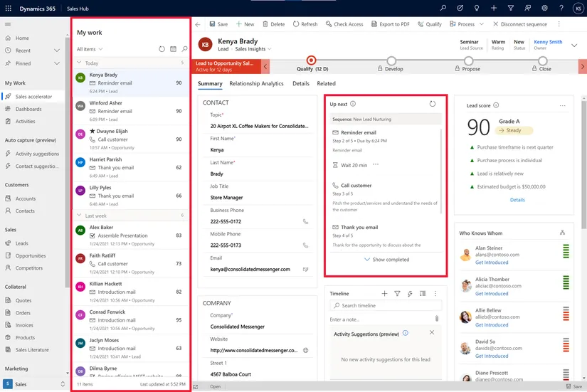Image resolution: width=587 pixels, height=392 pixels.
Task: Add a new timeline record with plus
Action: click(384, 294)
